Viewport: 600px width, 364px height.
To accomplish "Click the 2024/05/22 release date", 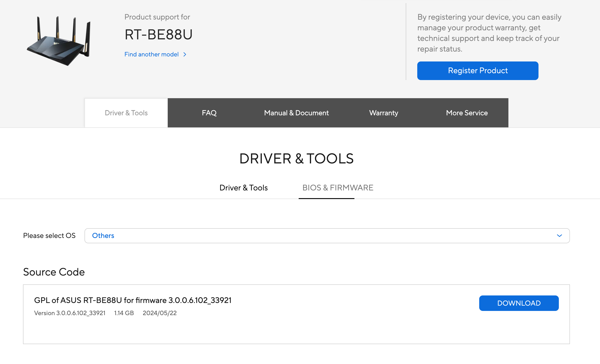I will coord(160,313).
